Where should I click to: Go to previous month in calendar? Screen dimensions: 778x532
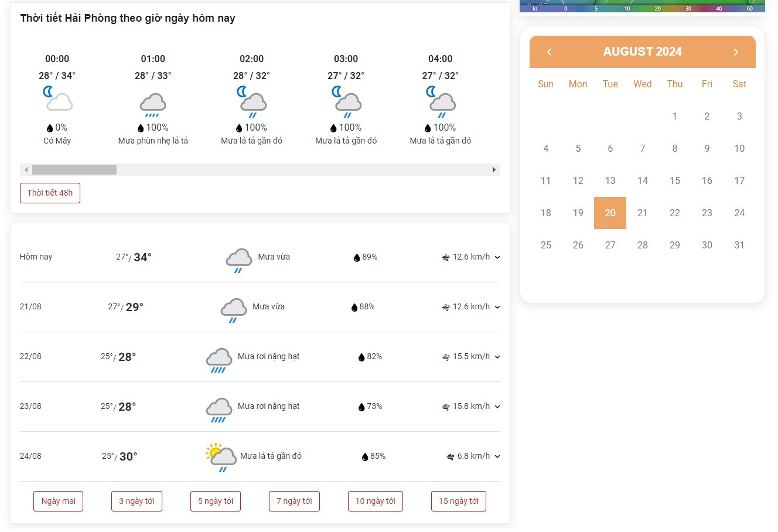tap(549, 52)
